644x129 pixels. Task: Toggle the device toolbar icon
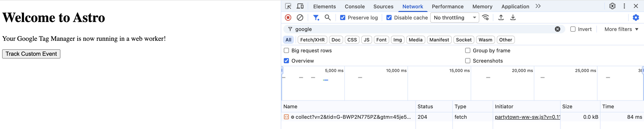click(x=300, y=6)
